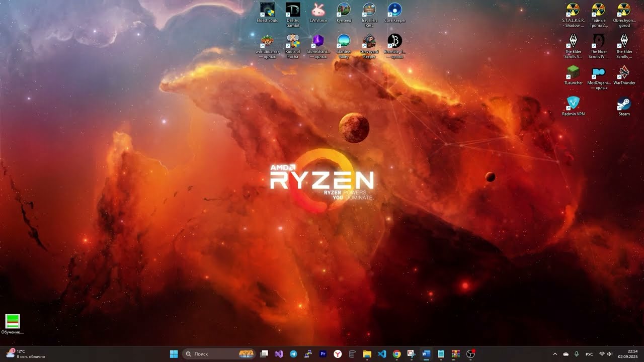644x362 pixels.
Task: Expand the hidden system tray icons chevron
Action: pyautogui.click(x=555, y=354)
